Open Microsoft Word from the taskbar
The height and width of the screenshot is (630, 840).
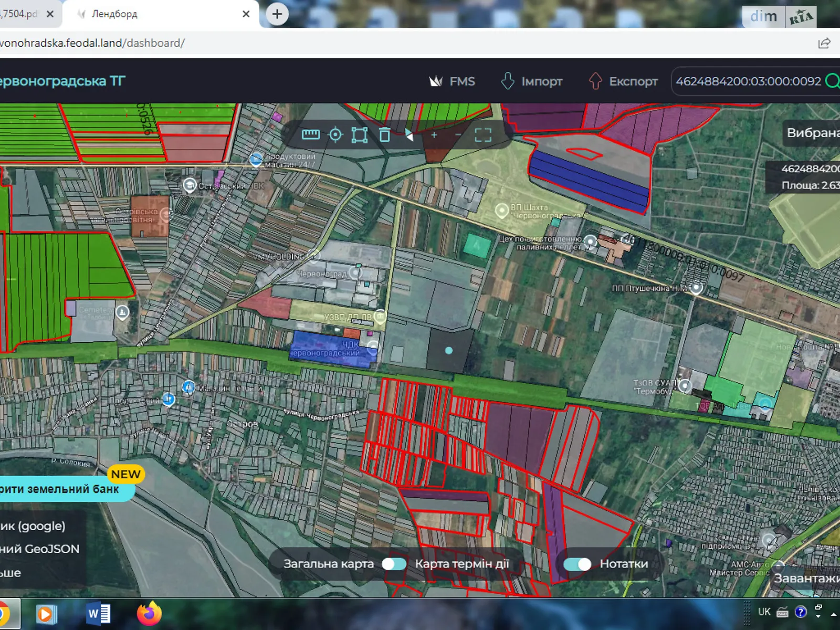(x=98, y=613)
